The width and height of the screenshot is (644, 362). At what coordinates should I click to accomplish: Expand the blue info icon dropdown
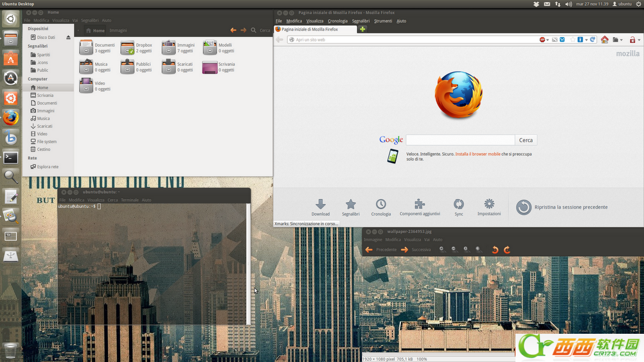coord(586,40)
